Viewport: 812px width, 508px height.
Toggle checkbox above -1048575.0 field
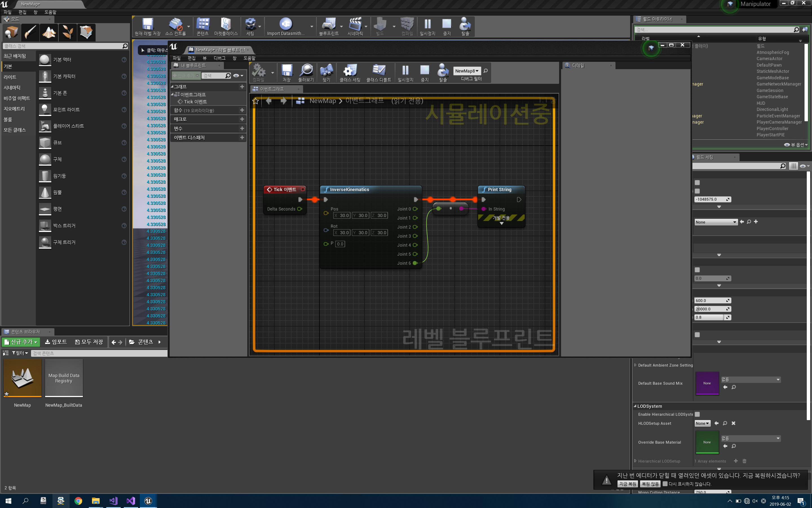point(697,191)
